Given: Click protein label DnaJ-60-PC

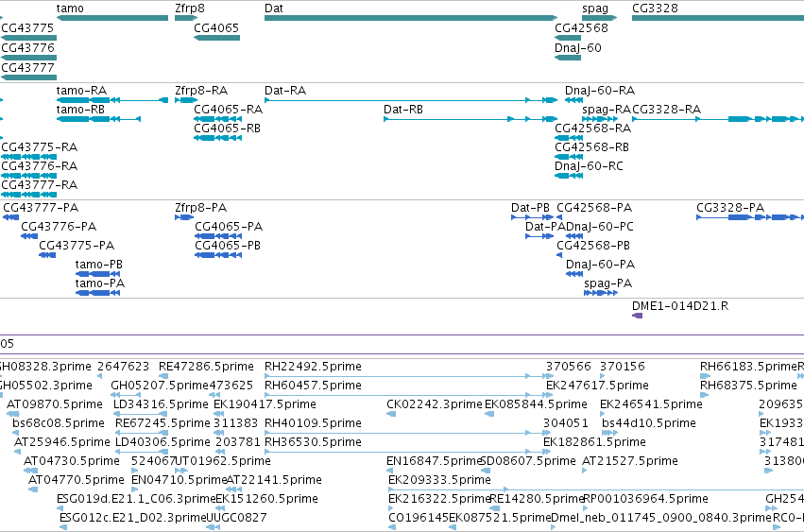Looking at the screenshot, I should [599, 227].
